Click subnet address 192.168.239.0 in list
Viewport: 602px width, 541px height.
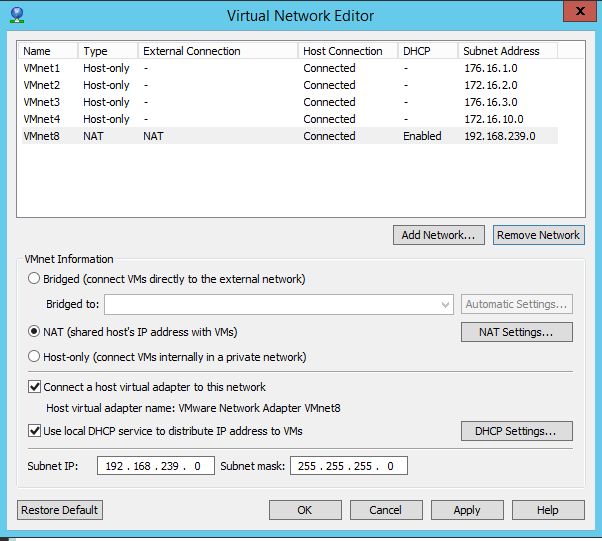pos(500,136)
